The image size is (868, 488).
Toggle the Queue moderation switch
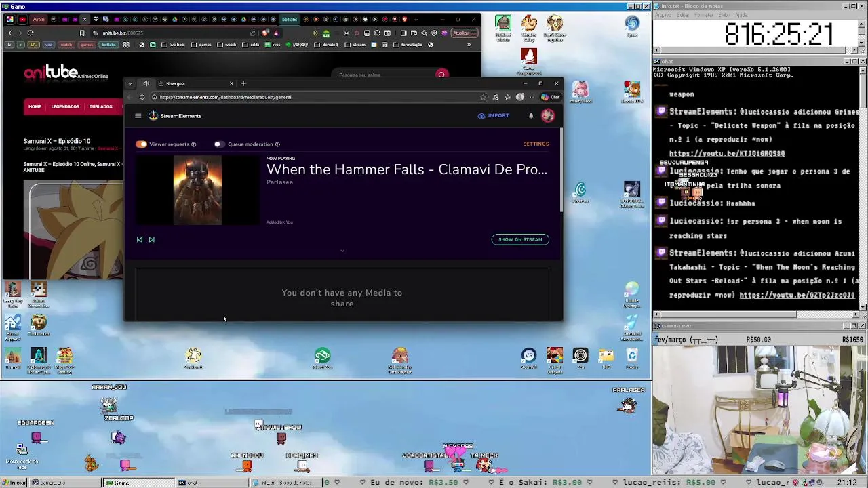coord(218,144)
